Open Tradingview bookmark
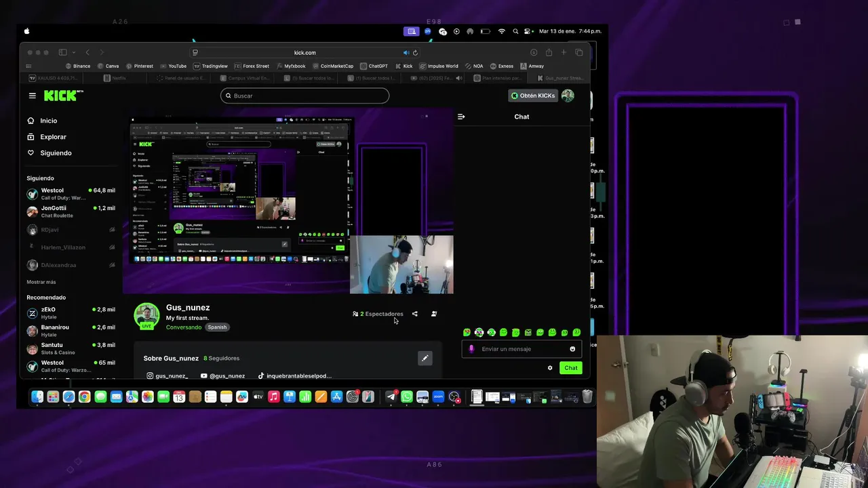Viewport: 868px width, 488px height. point(211,66)
